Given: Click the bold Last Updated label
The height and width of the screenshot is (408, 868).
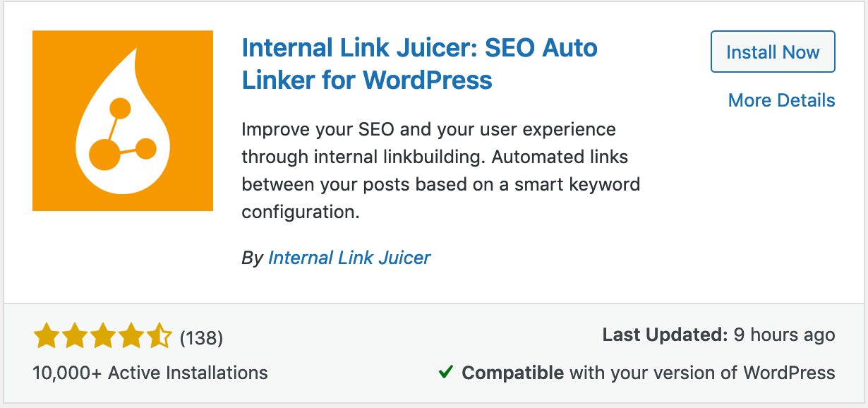Looking at the screenshot, I should tap(664, 335).
